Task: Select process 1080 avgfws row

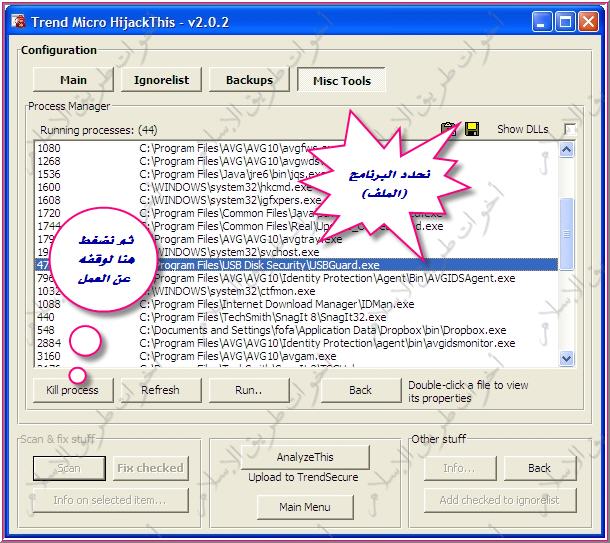Action: [296, 148]
